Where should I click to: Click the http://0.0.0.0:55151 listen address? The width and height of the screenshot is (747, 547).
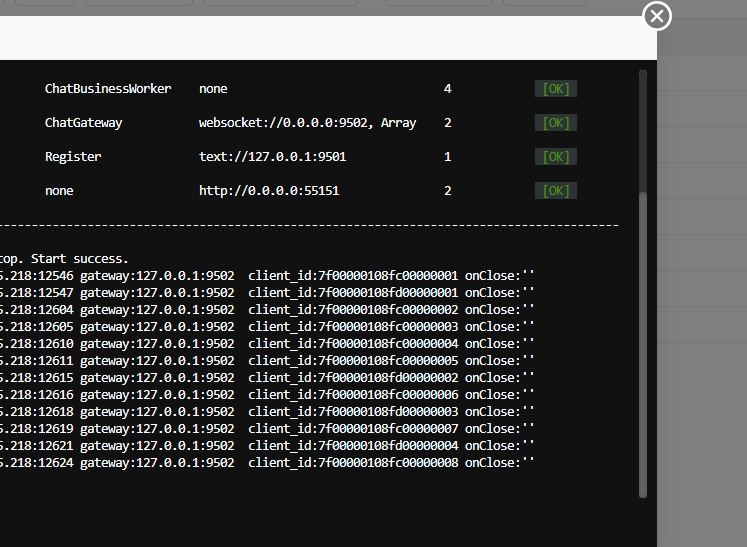click(x=269, y=191)
